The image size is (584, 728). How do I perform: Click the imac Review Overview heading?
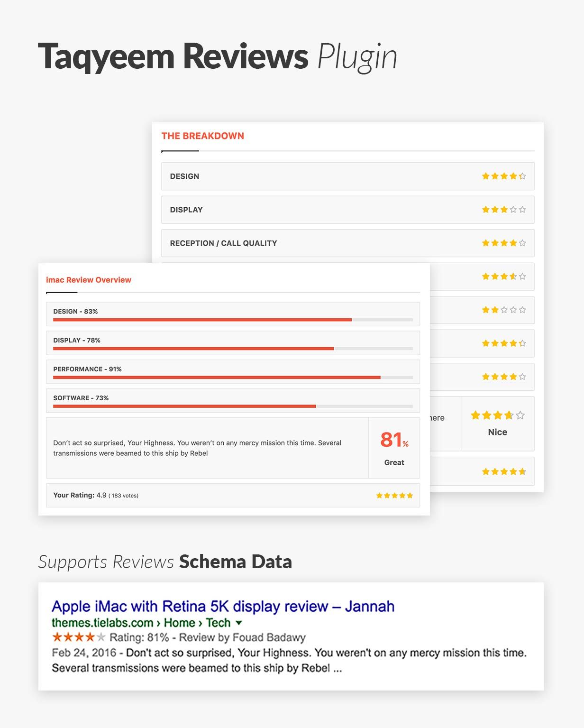pyautogui.click(x=89, y=280)
